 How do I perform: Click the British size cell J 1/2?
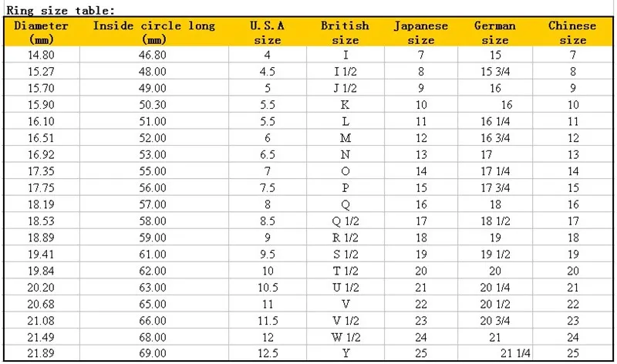(x=345, y=88)
